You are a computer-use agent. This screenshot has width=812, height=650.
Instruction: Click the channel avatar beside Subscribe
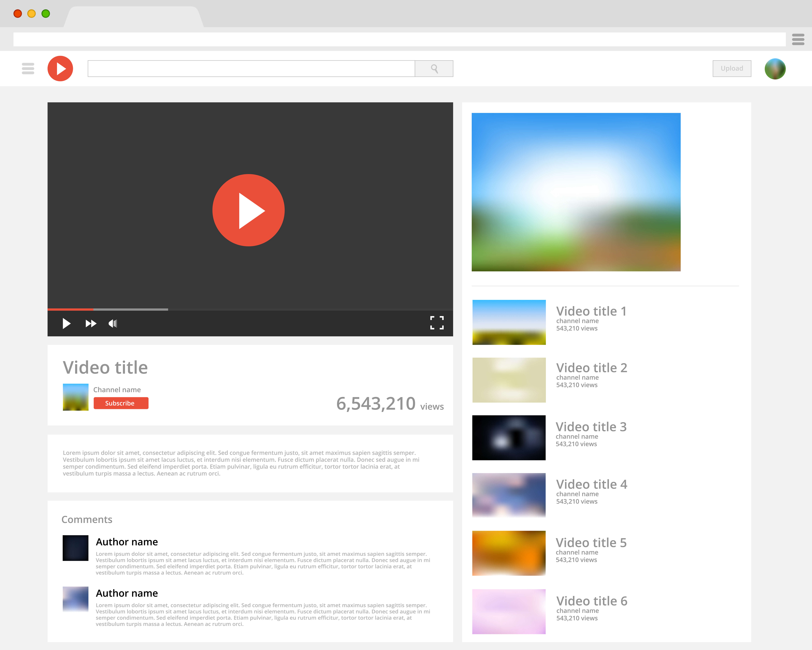pos(76,397)
